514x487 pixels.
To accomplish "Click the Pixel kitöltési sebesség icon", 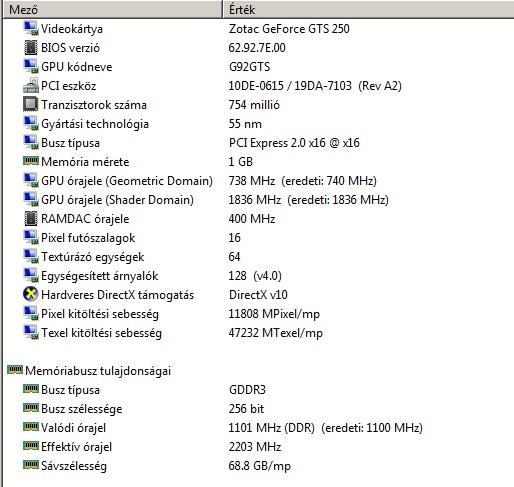I will point(31,313).
